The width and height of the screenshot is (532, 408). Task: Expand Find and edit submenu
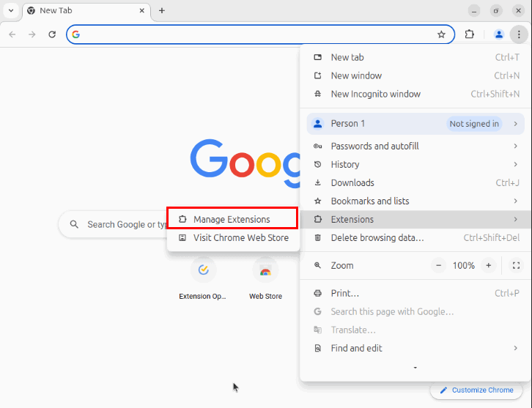[x=415, y=349]
